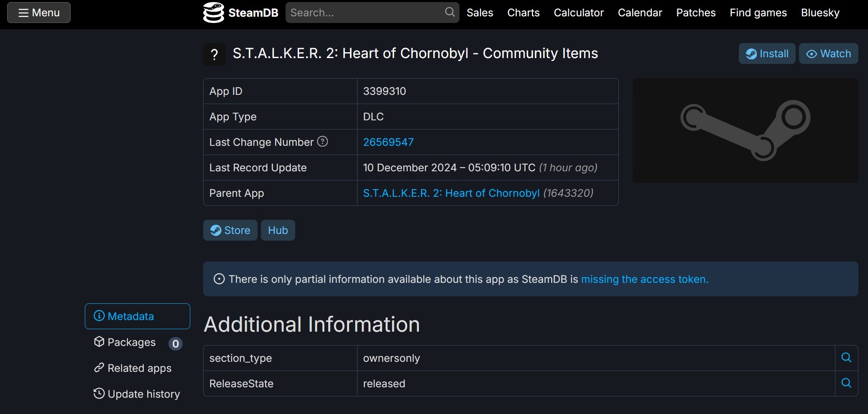Image resolution: width=868 pixels, height=414 pixels.
Task: Open the Patches page
Action: (x=696, y=13)
